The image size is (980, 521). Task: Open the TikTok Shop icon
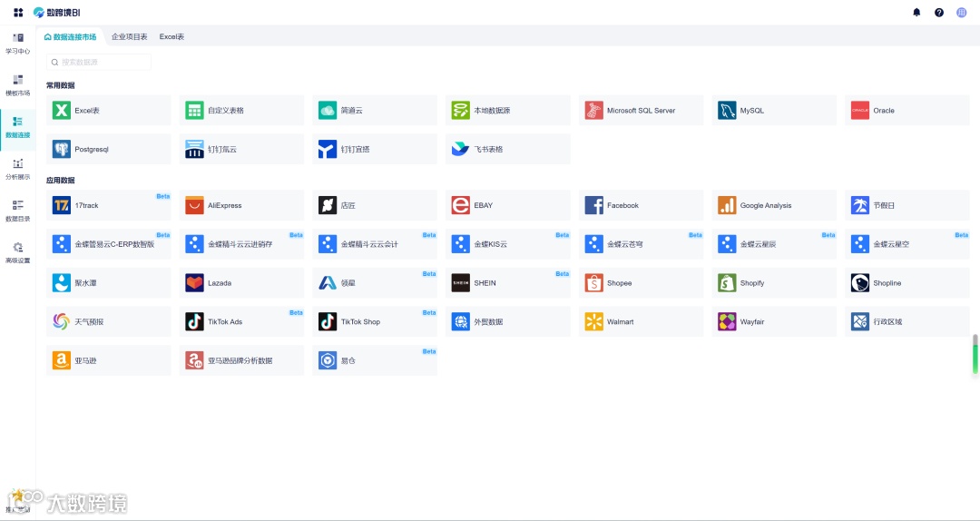(x=328, y=321)
